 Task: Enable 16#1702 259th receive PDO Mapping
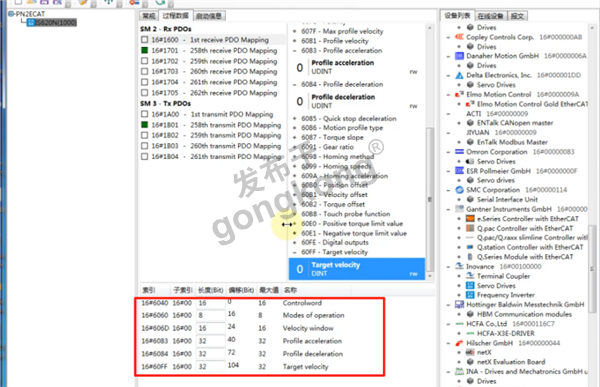click(144, 61)
